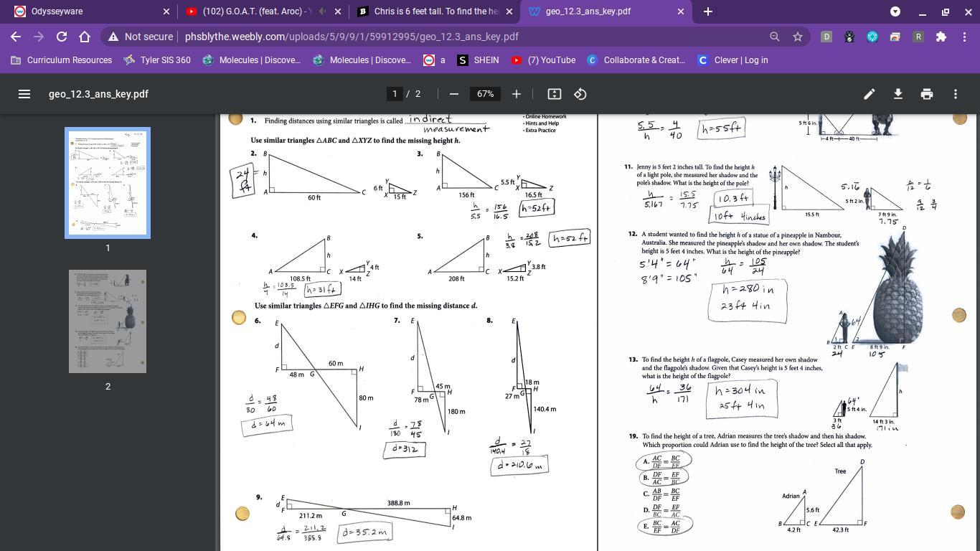Open the zoom indicator in the address bar
This screenshot has height=551, width=980.
tap(775, 37)
